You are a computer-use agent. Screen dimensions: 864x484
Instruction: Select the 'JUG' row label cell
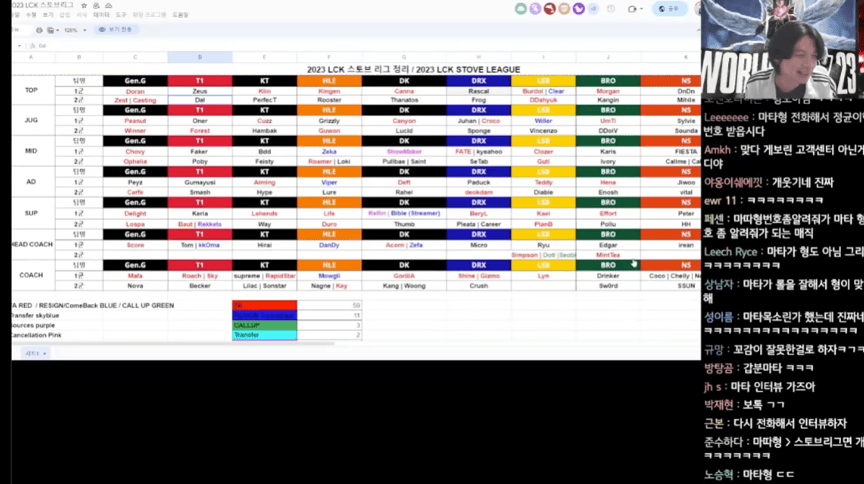pos(31,120)
